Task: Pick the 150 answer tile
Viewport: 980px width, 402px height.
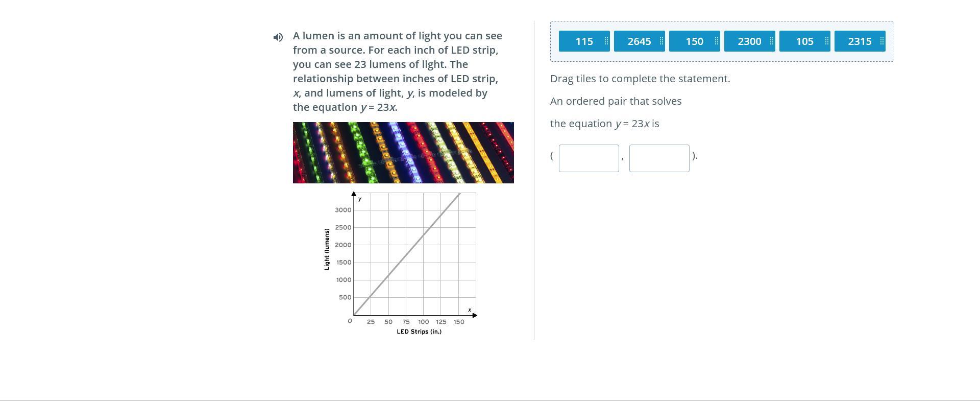Action: tap(694, 41)
